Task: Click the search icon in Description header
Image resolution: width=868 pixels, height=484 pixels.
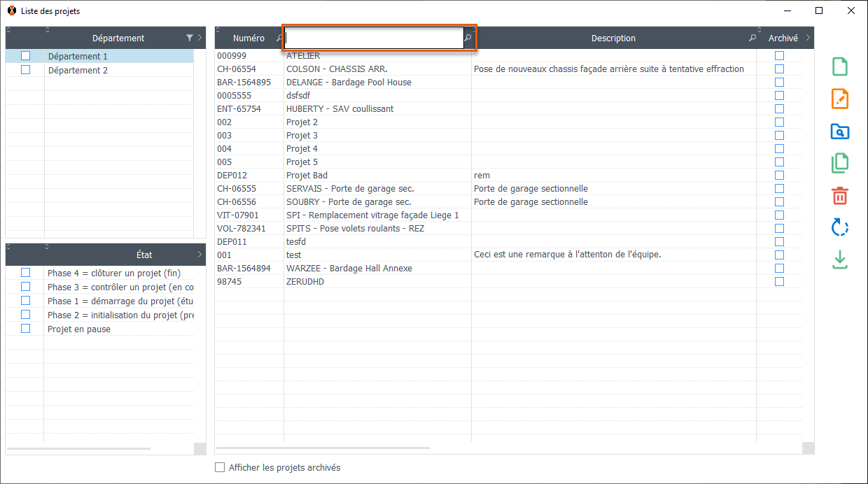Action: [x=752, y=38]
